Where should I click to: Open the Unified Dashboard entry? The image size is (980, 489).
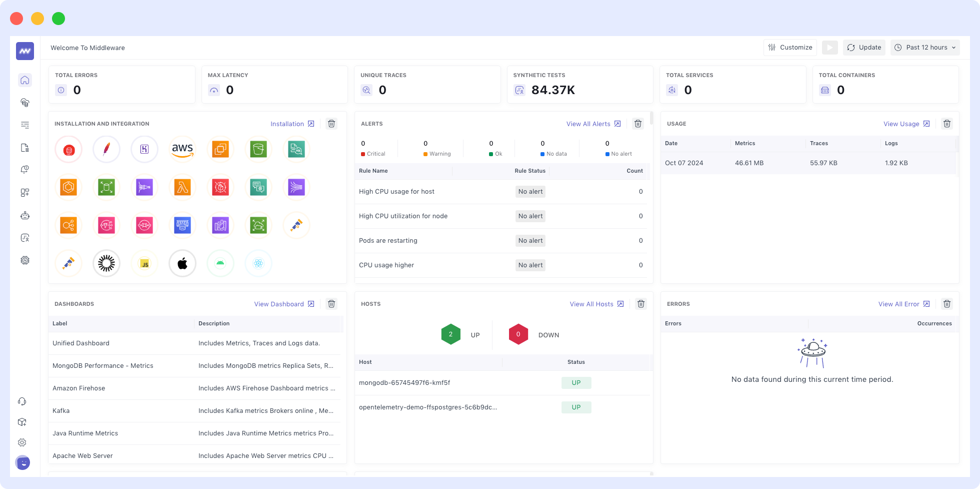coord(80,343)
